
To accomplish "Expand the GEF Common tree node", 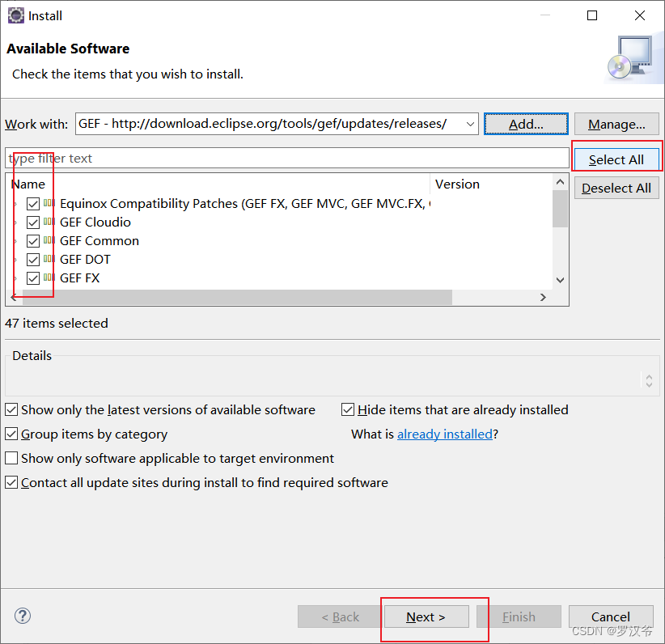I will point(15,241).
